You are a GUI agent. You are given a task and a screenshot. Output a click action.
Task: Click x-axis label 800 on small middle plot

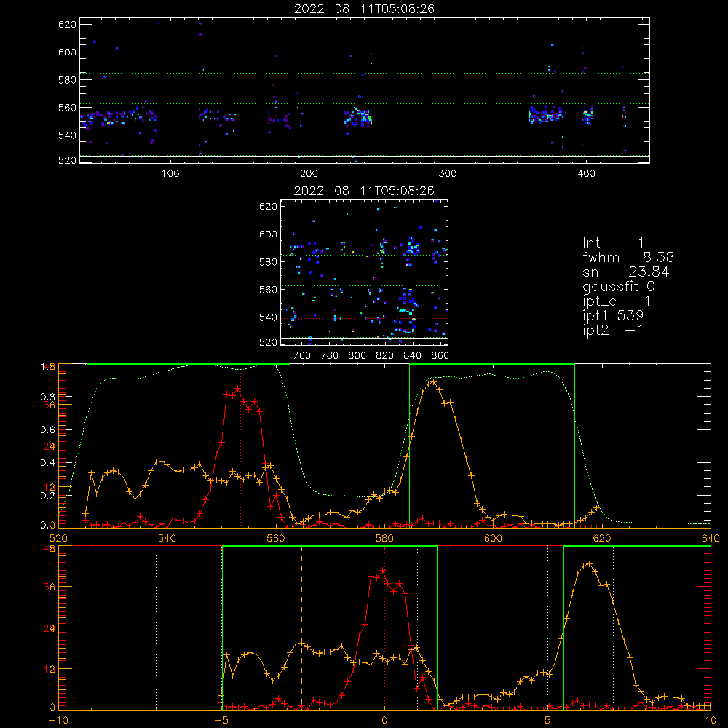click(x=357, y=355)
